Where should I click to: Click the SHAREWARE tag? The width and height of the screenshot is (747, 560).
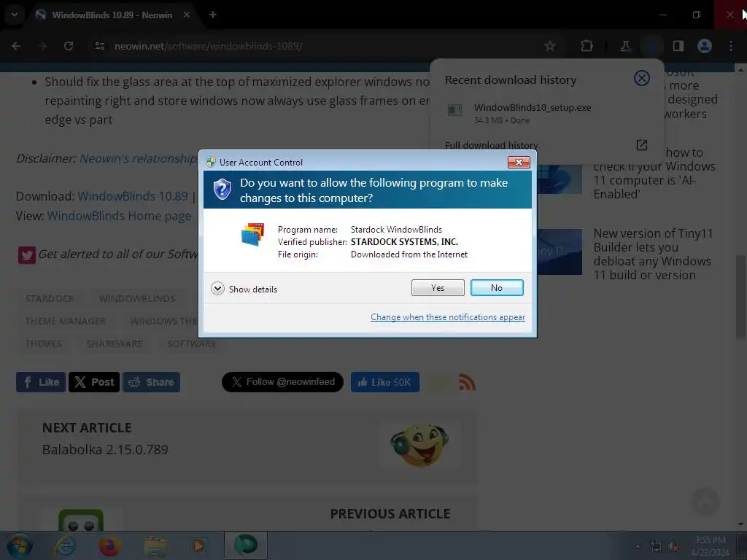pos(115,344)
